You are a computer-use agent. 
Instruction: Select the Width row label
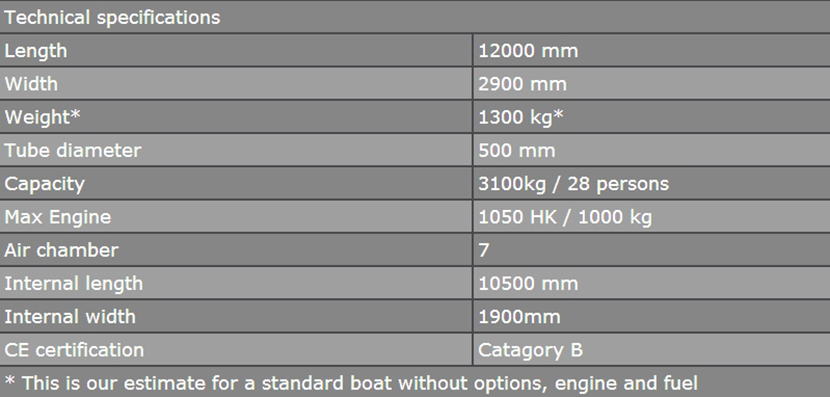pyautogui.click(x=31, y=84)
